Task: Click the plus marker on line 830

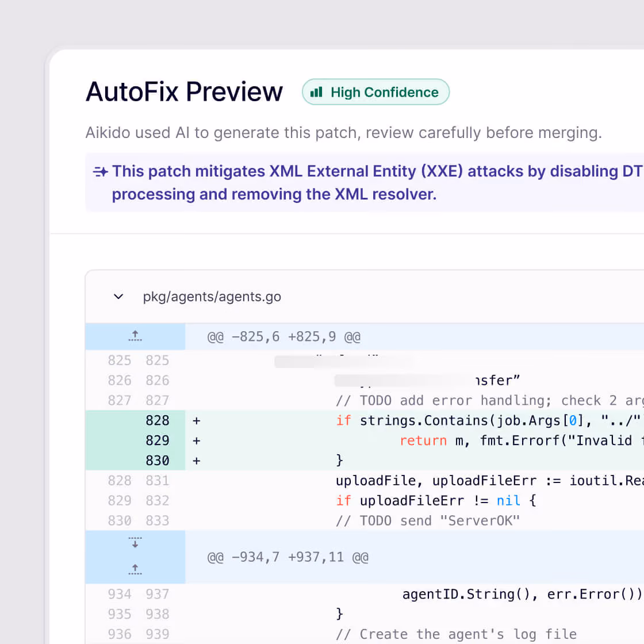Action: coord(196,461)
